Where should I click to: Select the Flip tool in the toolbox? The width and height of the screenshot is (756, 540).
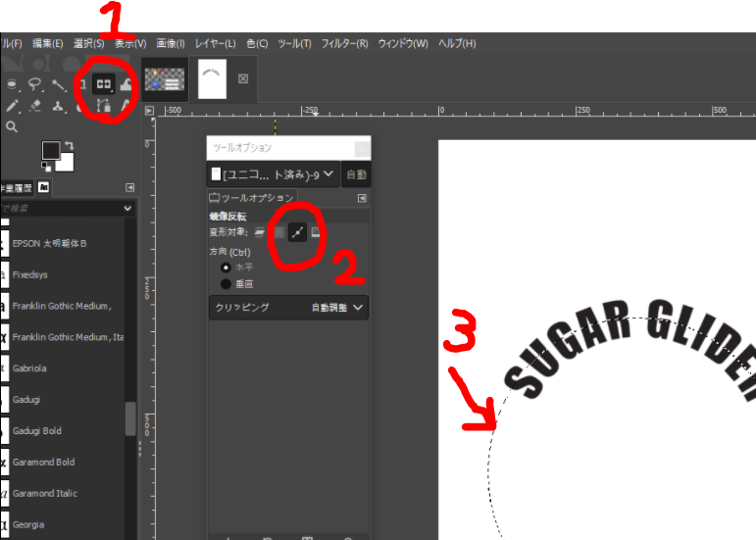[x=103, y=84]
